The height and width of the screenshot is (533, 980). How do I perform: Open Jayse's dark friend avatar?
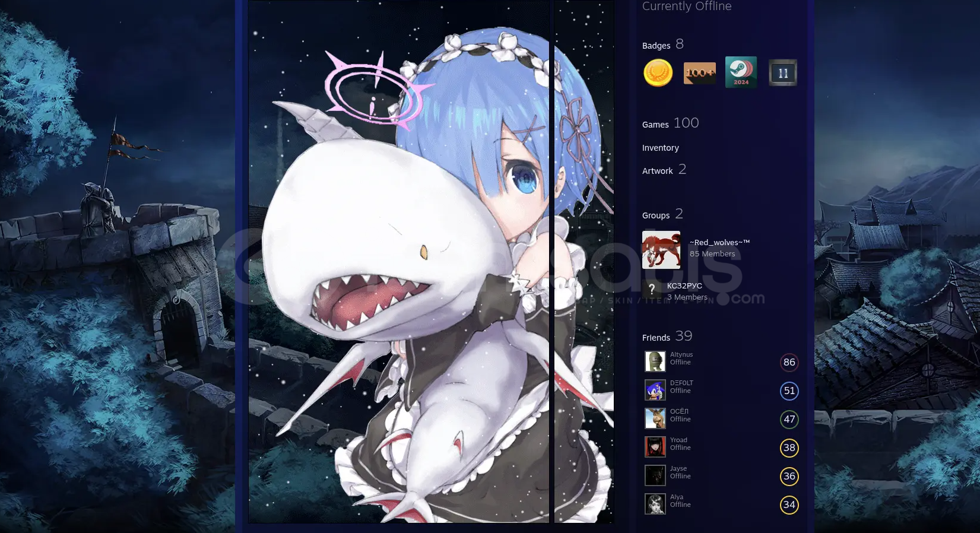[655, 475]
